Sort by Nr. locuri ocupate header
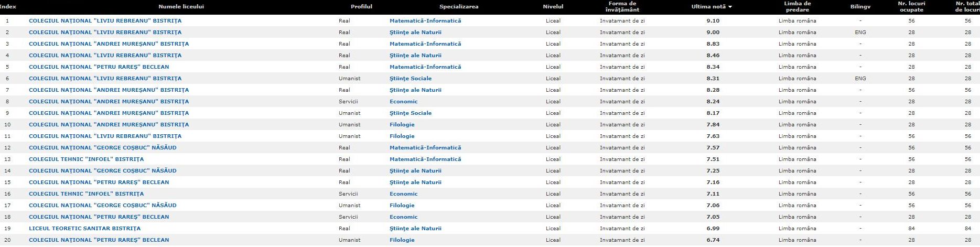 [x=911, y=7]
